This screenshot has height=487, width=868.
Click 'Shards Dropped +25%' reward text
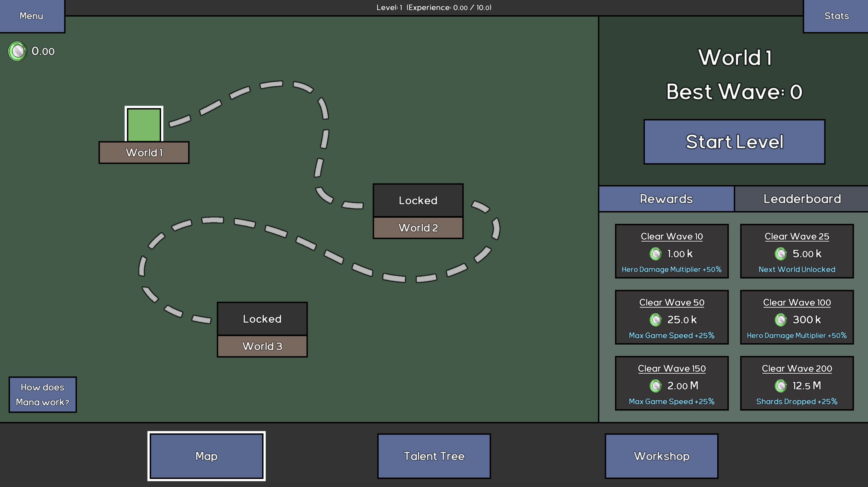coord(797,402)
